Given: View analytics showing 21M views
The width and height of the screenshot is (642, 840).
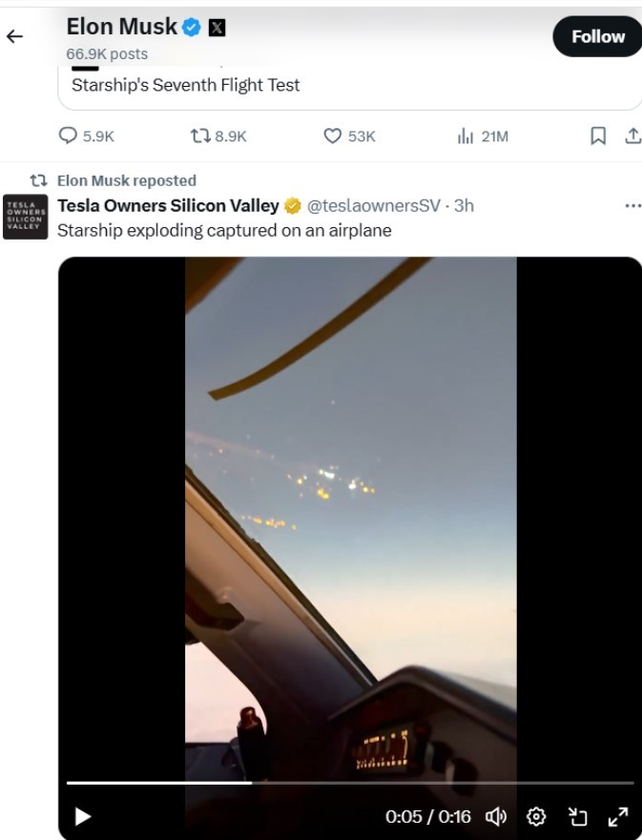Looking at the screenshot, I should click(466, 136).
